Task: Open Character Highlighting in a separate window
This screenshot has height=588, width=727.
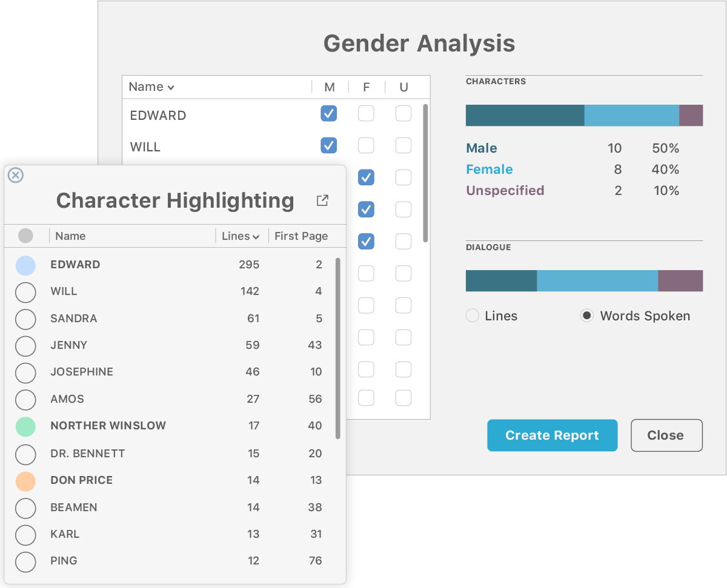Action: point(322,200)
